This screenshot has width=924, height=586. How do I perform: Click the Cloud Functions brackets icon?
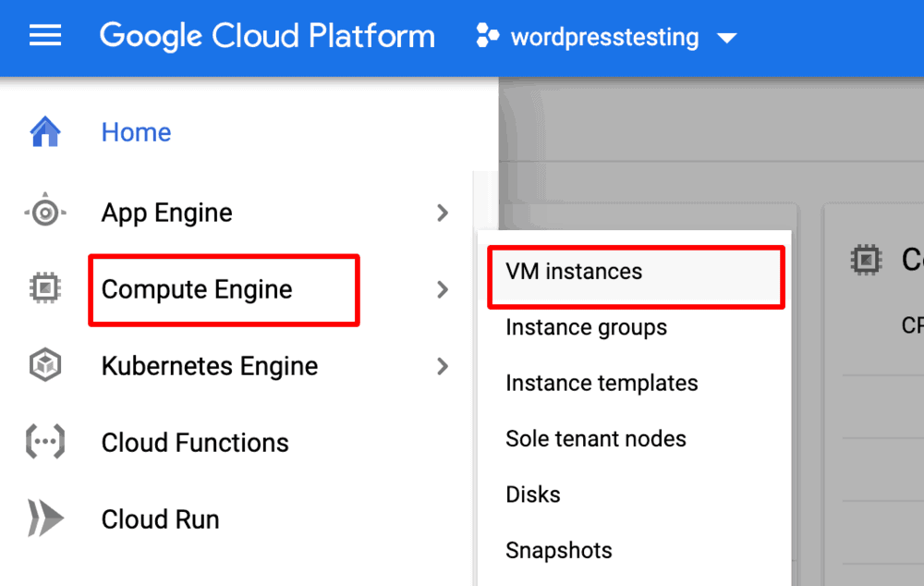pos(45,443)
